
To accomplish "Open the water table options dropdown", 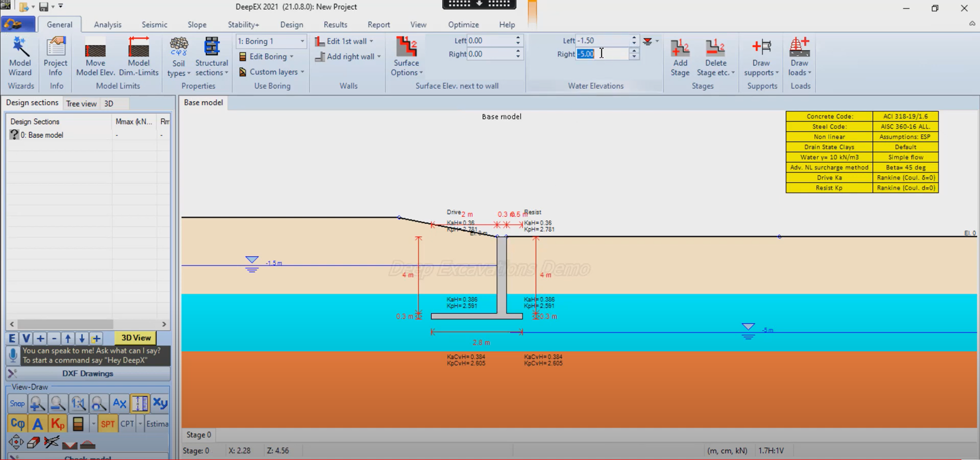I will pyautogui.click(x=657, y=41).
